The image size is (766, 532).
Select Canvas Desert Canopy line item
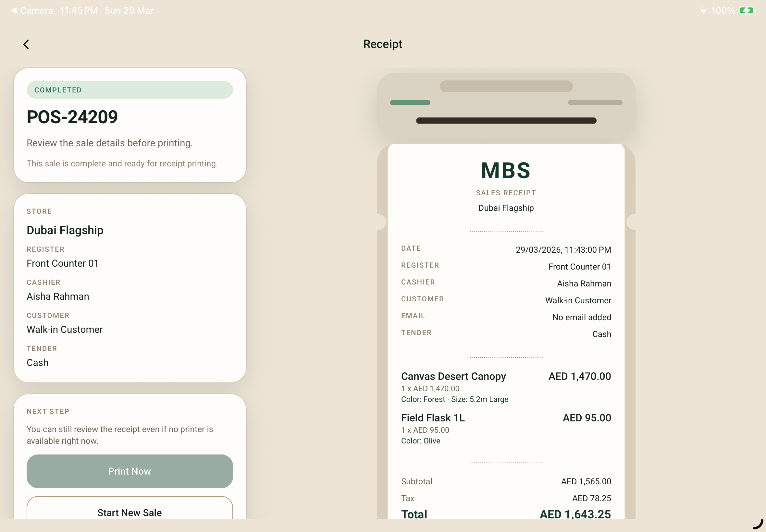453,376
